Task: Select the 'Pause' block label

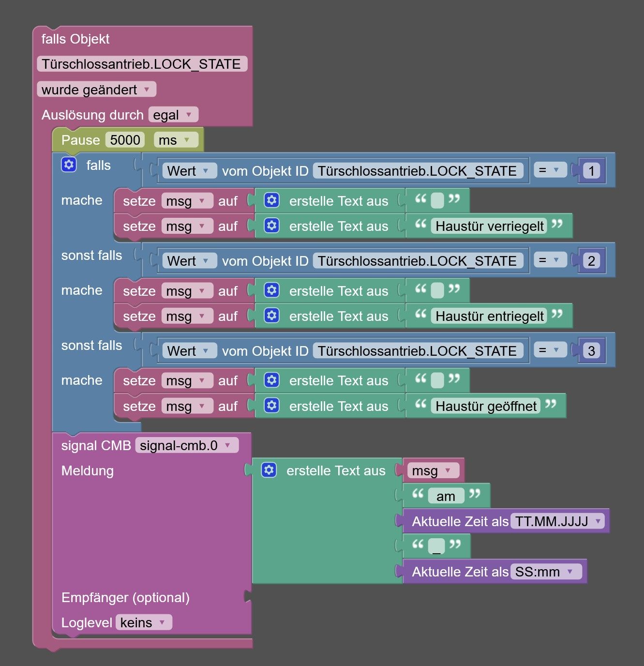Action: click(80, 140)
